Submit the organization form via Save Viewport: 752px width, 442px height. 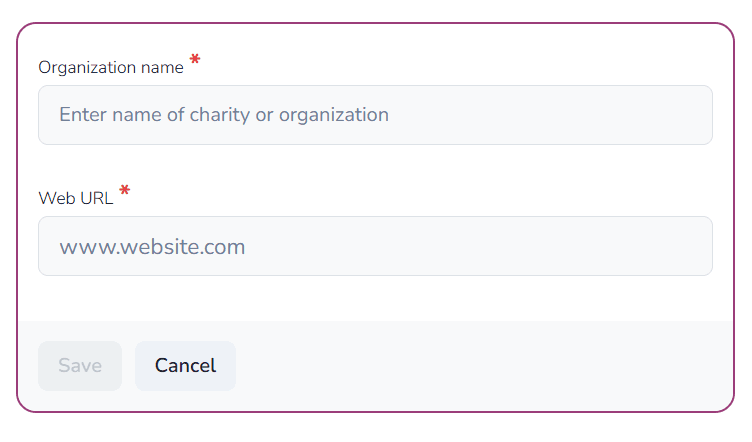80,366
